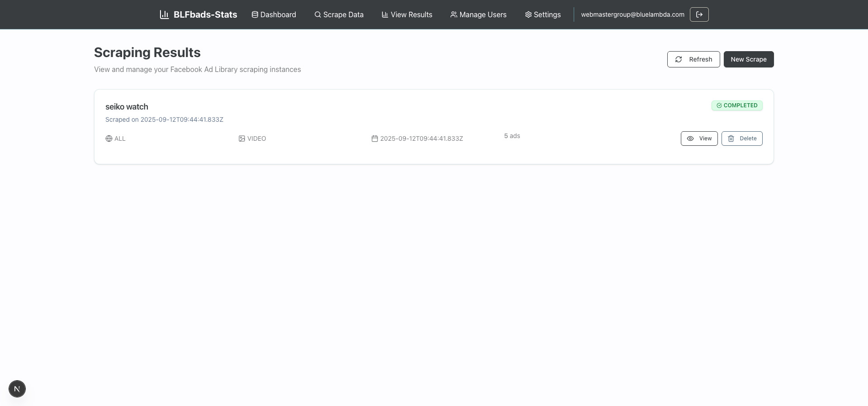Open the Settings page
This screenshot has width=868, height=406.
point(542,14)
